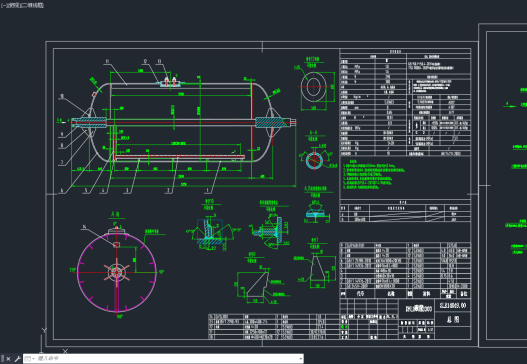The width and height of the screenshot is (527, 364).
Task: Click the recent commands icon in the command line
Action: point(28,359)
